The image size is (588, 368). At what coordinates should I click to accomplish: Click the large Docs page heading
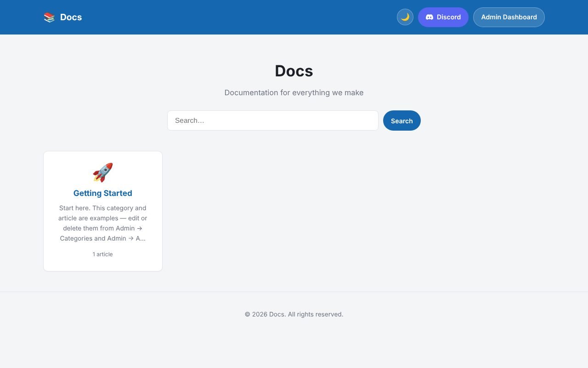point(294,71)
